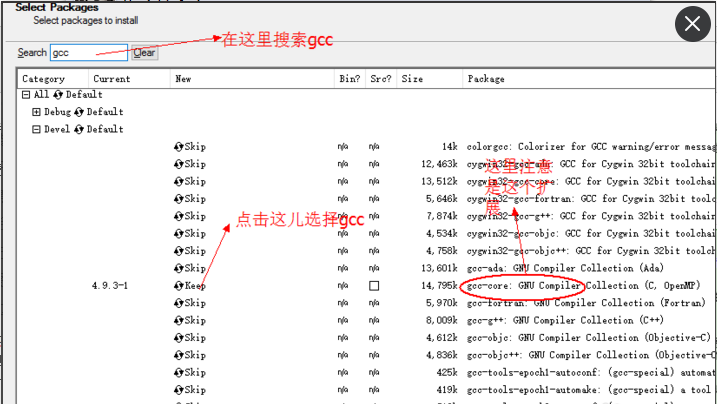Image resolution: width=717 pixels, height=404 pixels.
Task: Sort by the Size column header
Action: point(429,79)
